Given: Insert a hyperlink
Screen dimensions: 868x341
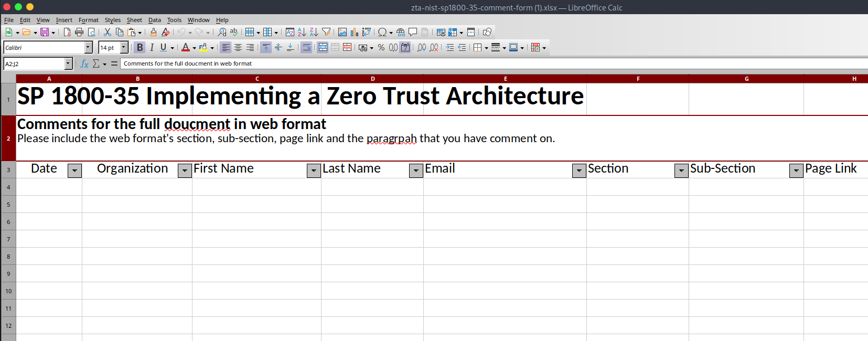Looking at the screenshot, I should tap(401, 32).
